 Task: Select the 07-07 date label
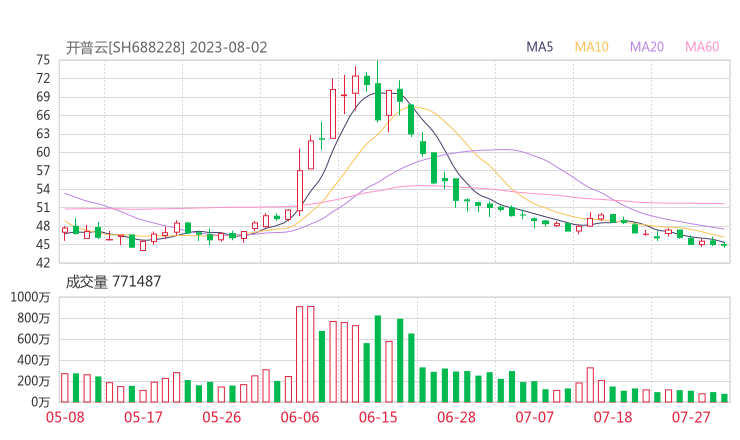point(535,417)
